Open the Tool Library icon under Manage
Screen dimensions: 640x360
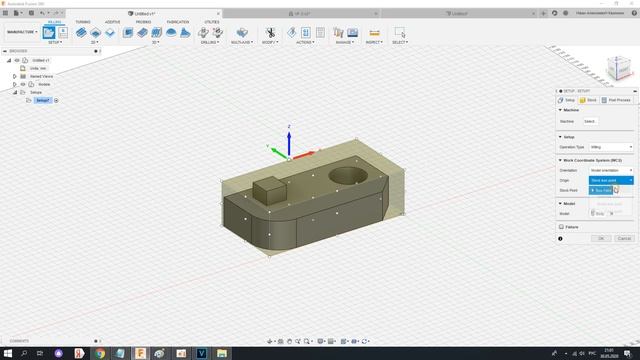338,33
